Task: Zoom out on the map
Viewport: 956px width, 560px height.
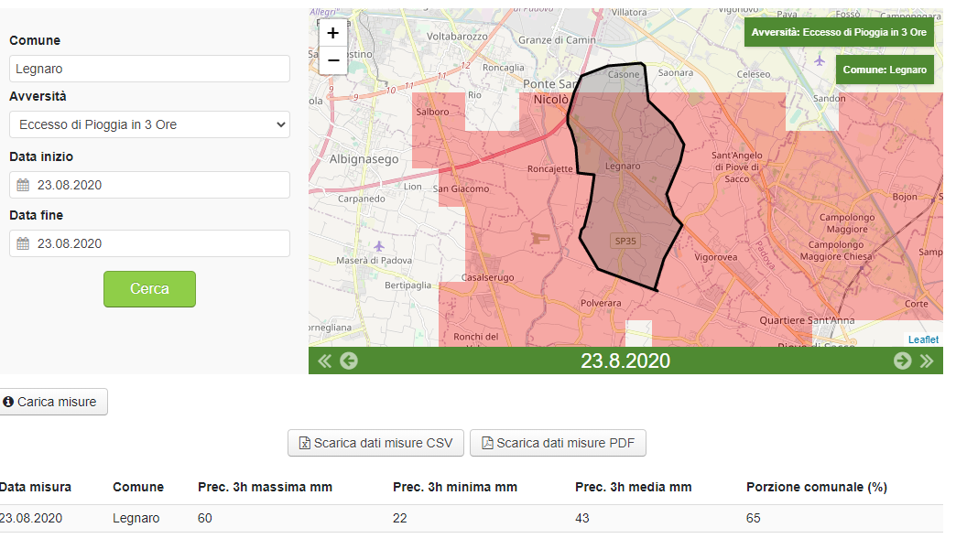Action: pos(333,60)
